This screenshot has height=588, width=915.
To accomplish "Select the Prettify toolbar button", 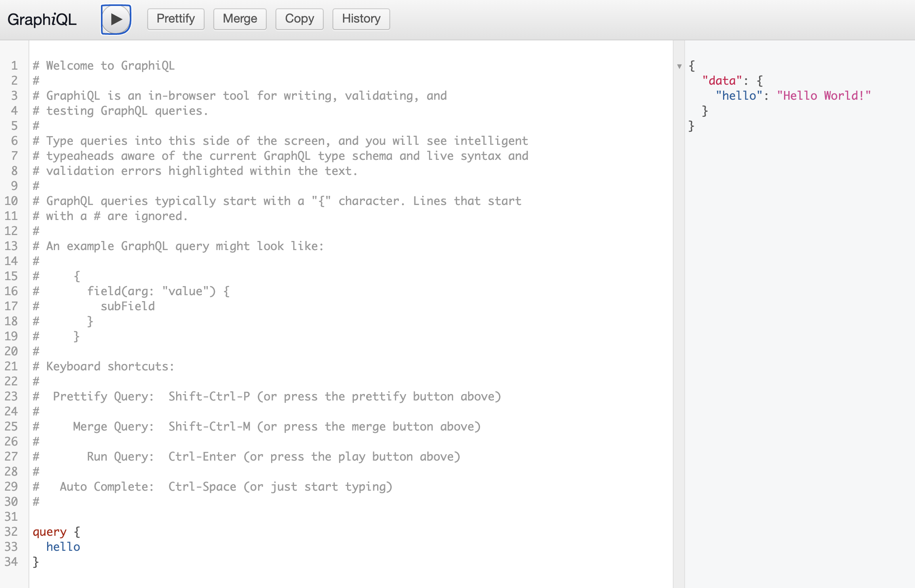I will [x=175, y=19].
